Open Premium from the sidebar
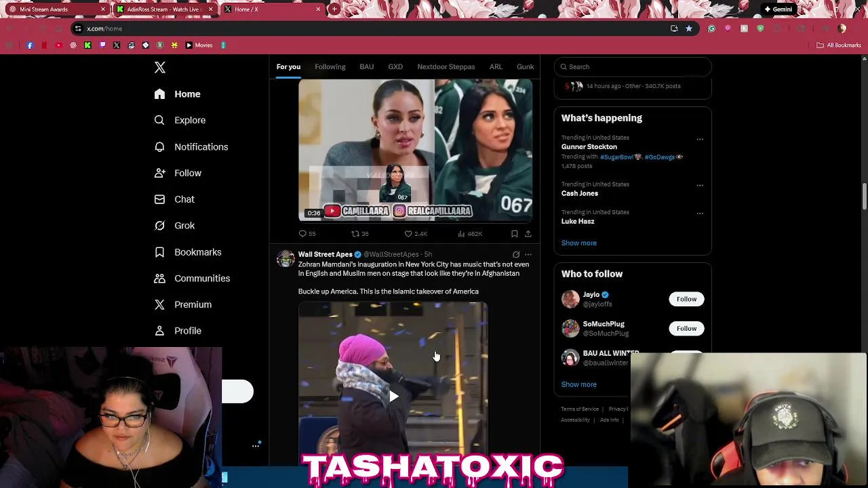Screen dimensions: 868x488 [x=183, y=304]
